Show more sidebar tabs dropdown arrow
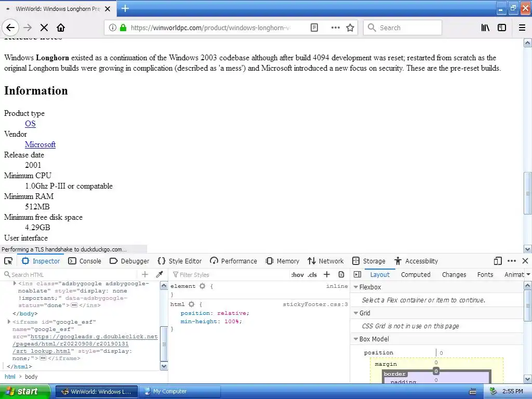 (528, 274)
